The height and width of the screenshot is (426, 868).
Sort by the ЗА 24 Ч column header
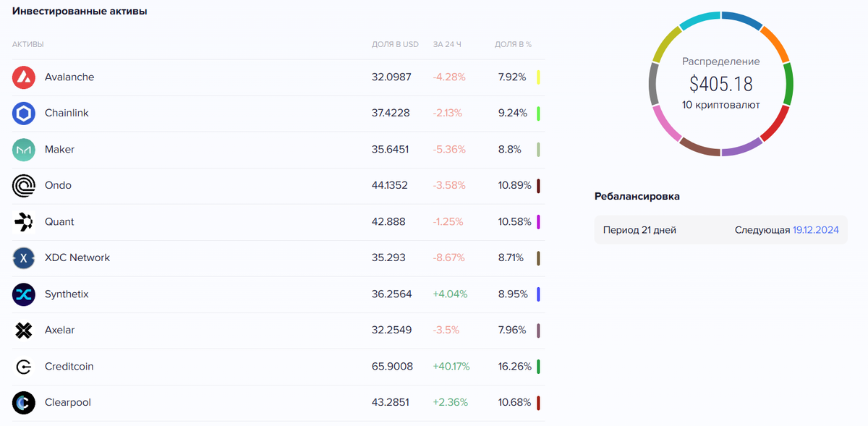tap(447, 45)
